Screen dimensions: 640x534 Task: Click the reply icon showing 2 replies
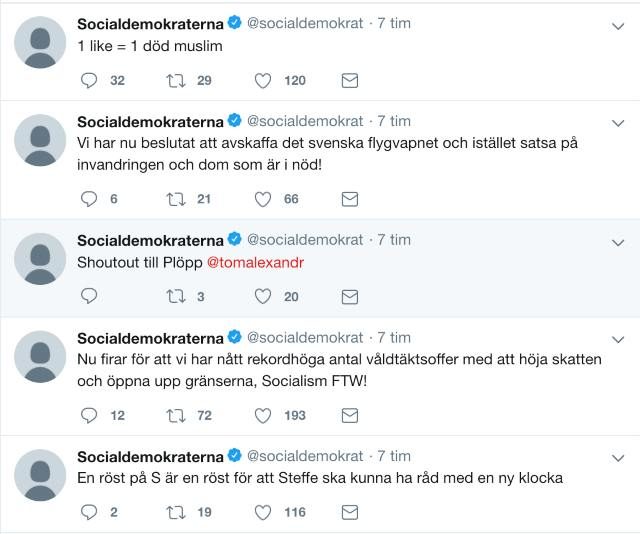coord(89,512)
